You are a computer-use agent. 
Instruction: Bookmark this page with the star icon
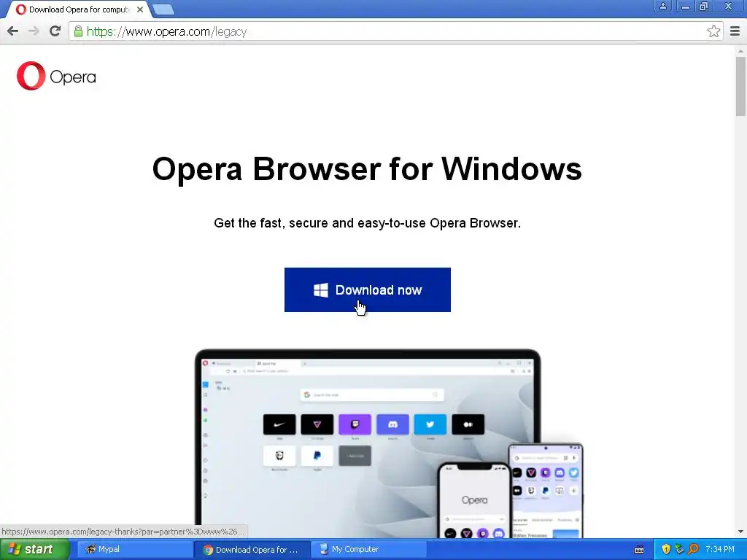pos(713,31)
